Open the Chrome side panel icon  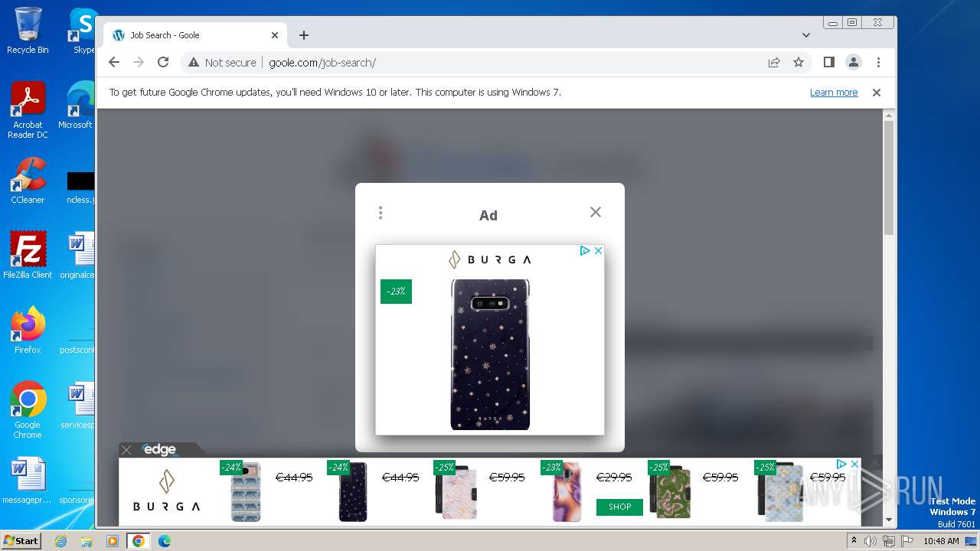[828, 62]
